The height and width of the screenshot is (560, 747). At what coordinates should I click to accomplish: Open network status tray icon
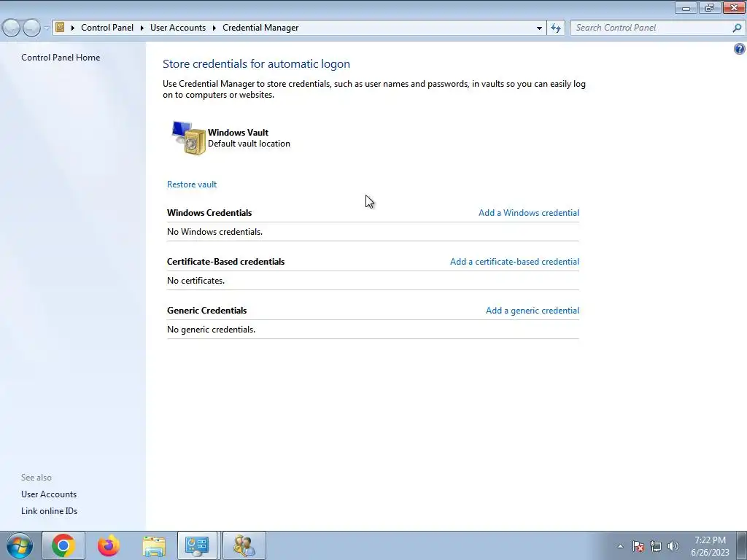[x=656, y=546]
